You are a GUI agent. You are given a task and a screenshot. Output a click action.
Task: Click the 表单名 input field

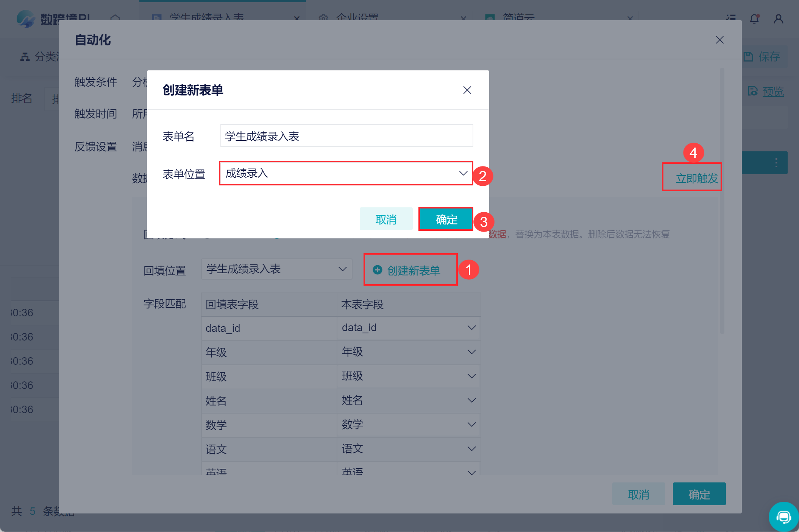[x=346, y=136]
